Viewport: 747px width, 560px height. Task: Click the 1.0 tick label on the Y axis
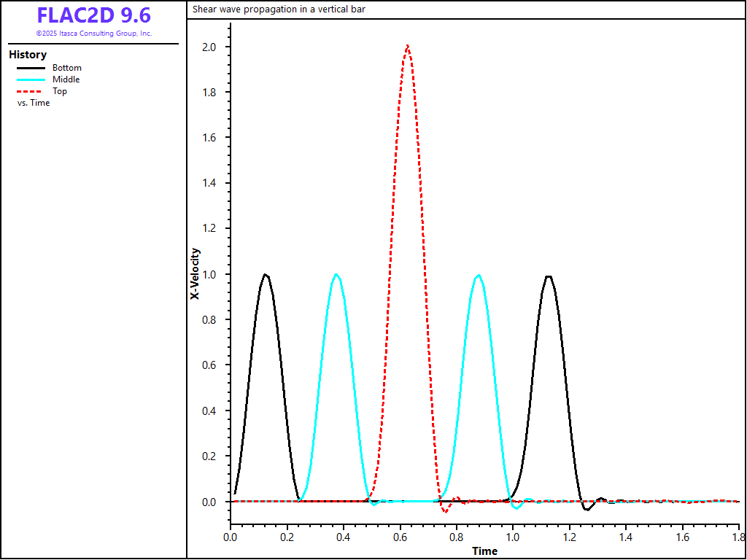[x=213, y=274]
